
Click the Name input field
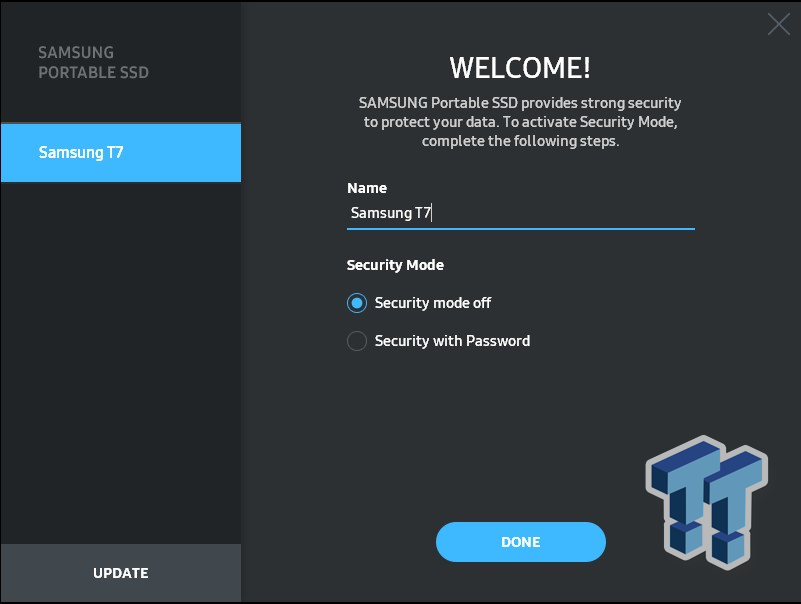521,213
